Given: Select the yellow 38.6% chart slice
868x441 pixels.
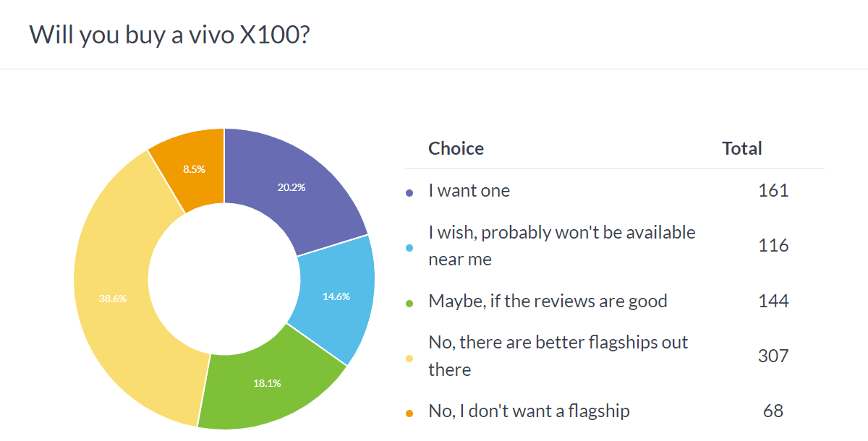Looking at the screenshot, I should 114,298.
